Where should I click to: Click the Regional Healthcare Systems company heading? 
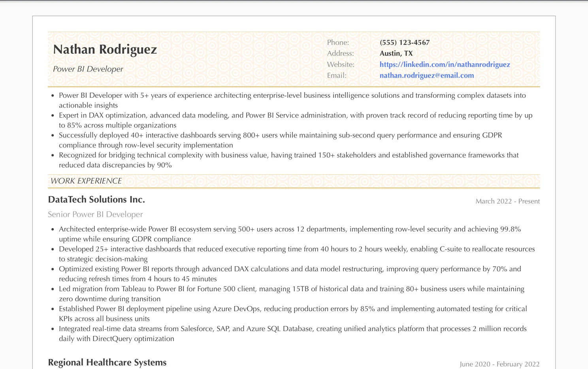107,362
